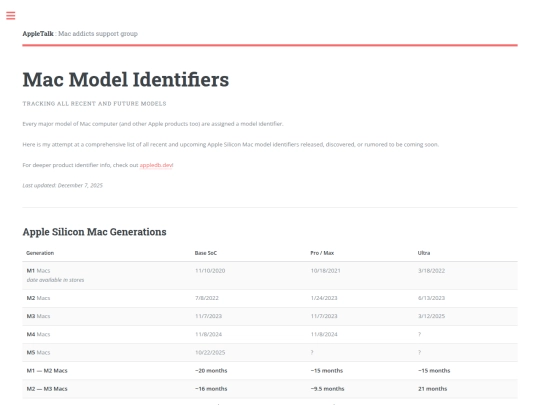Select the M1 — M2 Macs row label

tap(47, 371)
